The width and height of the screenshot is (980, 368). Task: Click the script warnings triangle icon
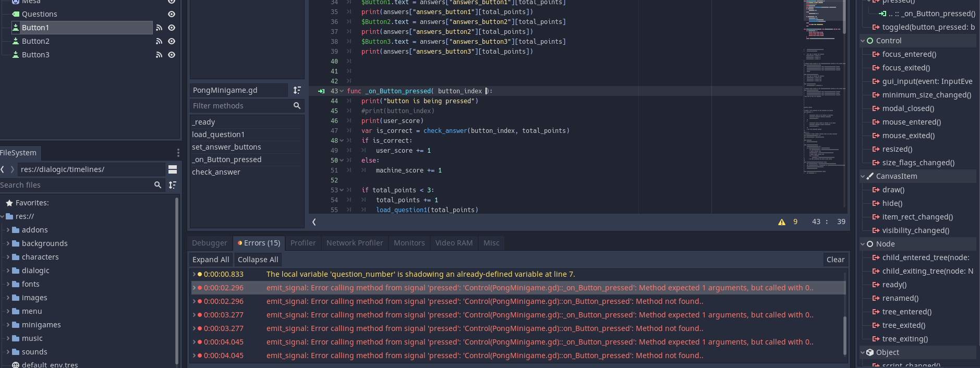[782, 222]
